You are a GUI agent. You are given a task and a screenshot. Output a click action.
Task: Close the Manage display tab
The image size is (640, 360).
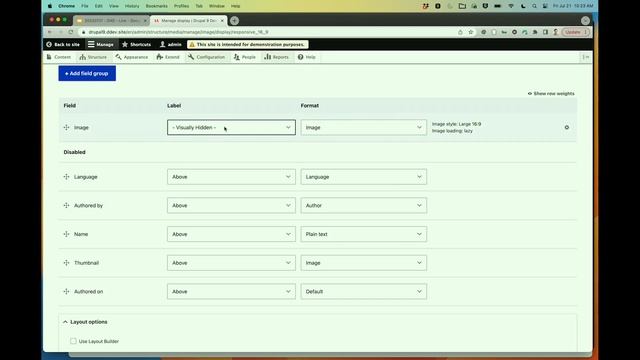[x=222, y=20]
